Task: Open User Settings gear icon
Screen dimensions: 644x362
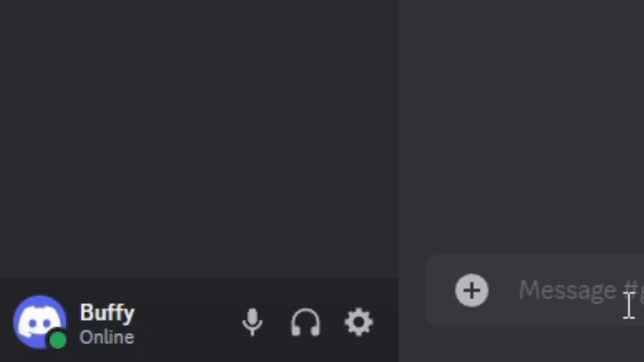Action: click(x=358, y=323)
